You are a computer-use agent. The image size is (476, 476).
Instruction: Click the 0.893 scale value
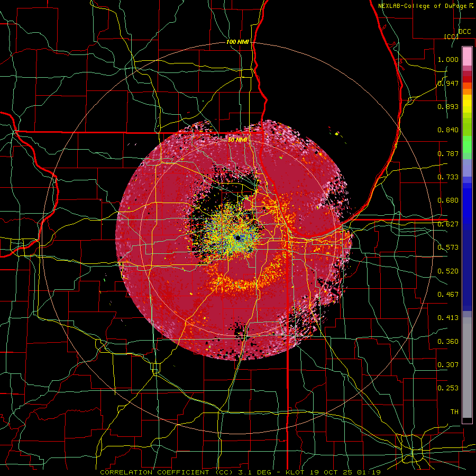pyautogui.click(x=448, y=106)
